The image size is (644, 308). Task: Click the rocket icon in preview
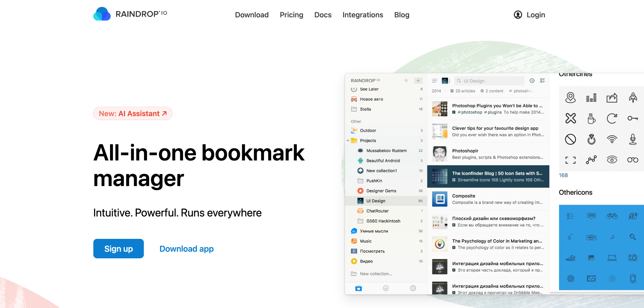633,98
